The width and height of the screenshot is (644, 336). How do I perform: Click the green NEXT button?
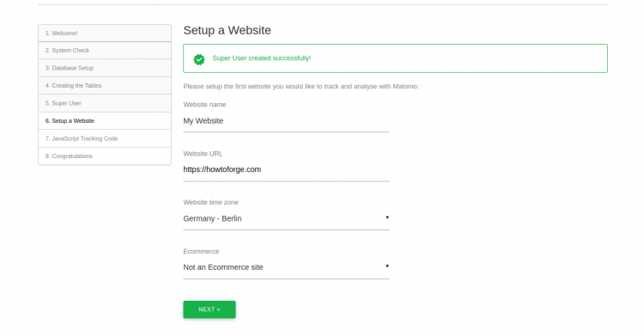[210, 309]
